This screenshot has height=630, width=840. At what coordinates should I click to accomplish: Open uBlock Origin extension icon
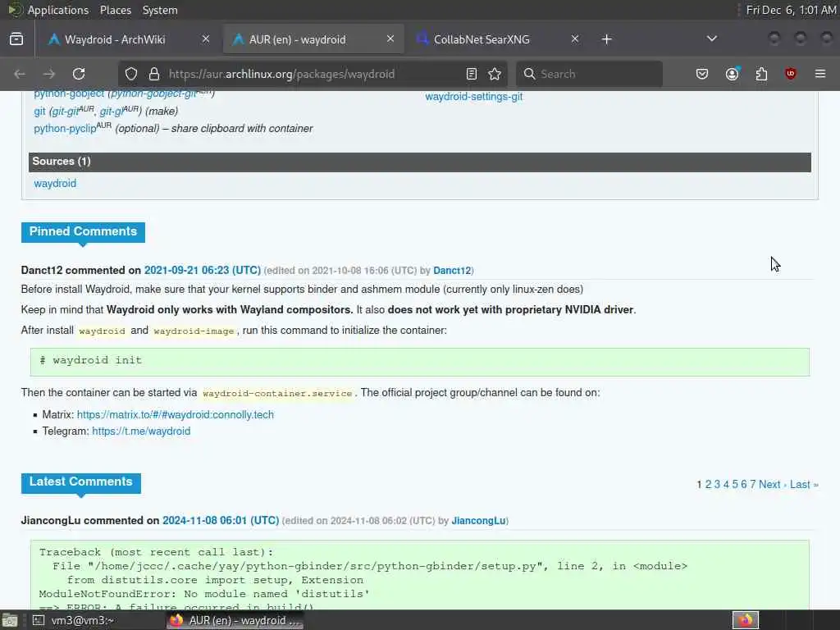[x=791, y=74]
